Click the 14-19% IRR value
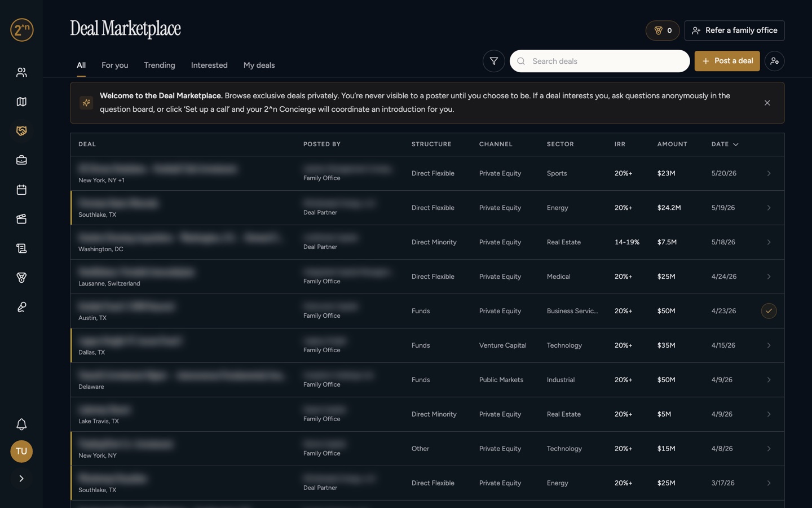Image resolution: width=812 pixels, height=508 pixels. [x=627, y=242]
